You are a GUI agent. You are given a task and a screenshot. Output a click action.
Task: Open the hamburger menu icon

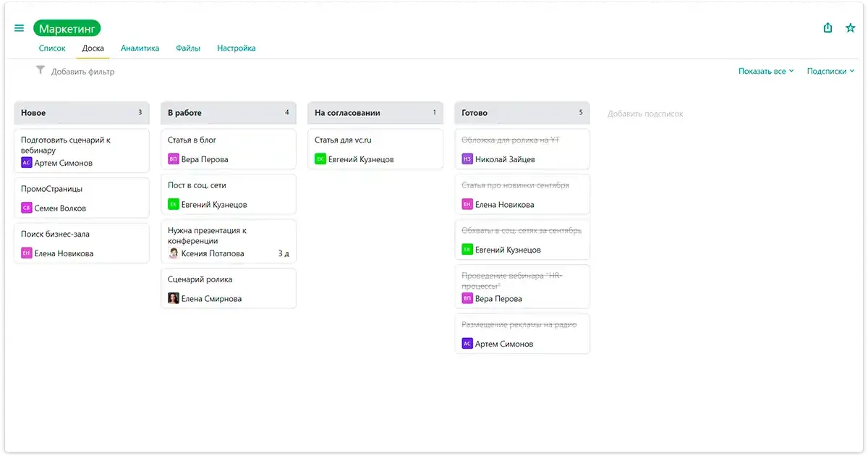click(20, 28)
